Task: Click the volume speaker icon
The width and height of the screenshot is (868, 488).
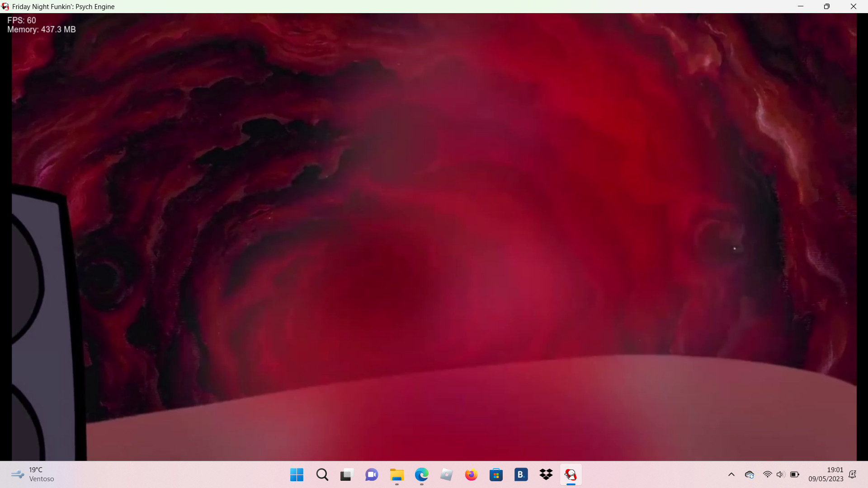Action: tap(780, 474)
